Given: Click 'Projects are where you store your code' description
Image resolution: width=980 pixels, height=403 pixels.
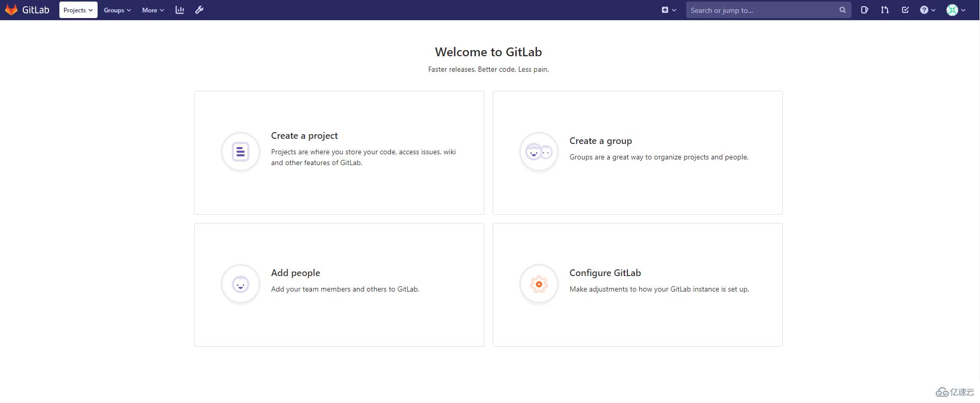Looking at the screenshot, I should (363, 157).
